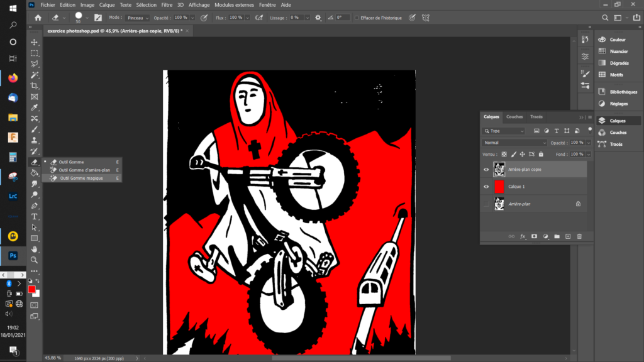Toggle Quick Mask mode
The width and height of the screenshot is (644, 362).
coord(35,305)
